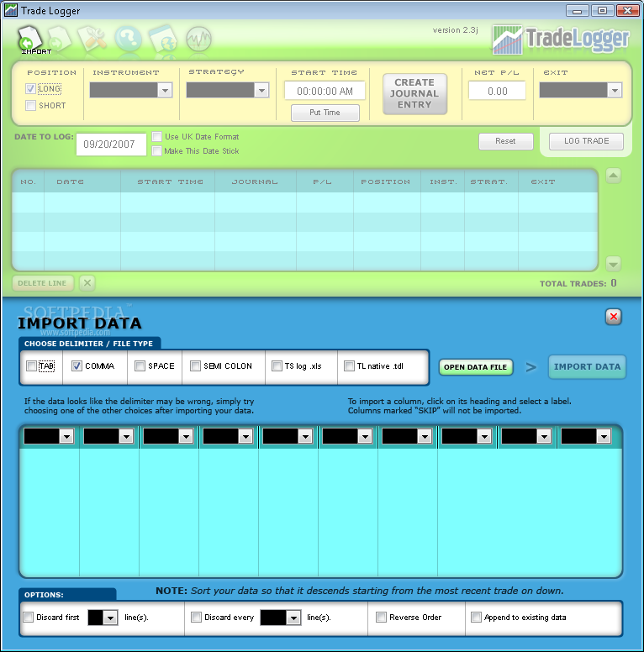Click the DELETE LINE button

click(42, 283)
